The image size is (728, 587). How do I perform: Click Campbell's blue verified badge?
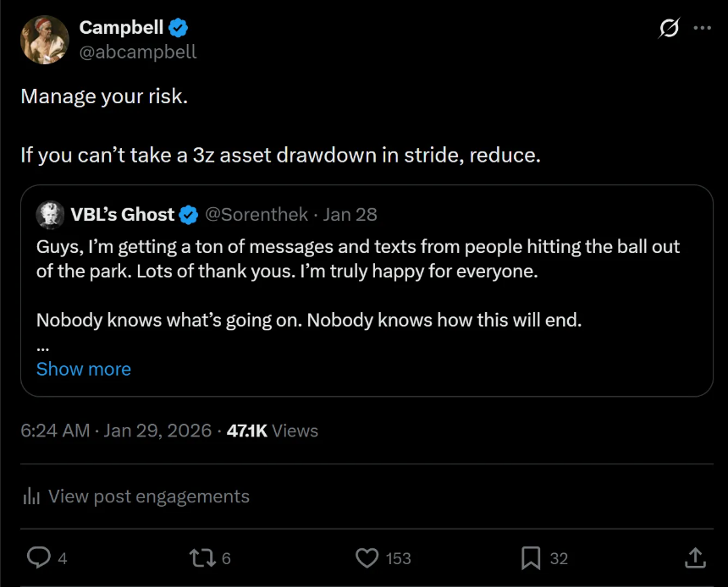(178, 28)
